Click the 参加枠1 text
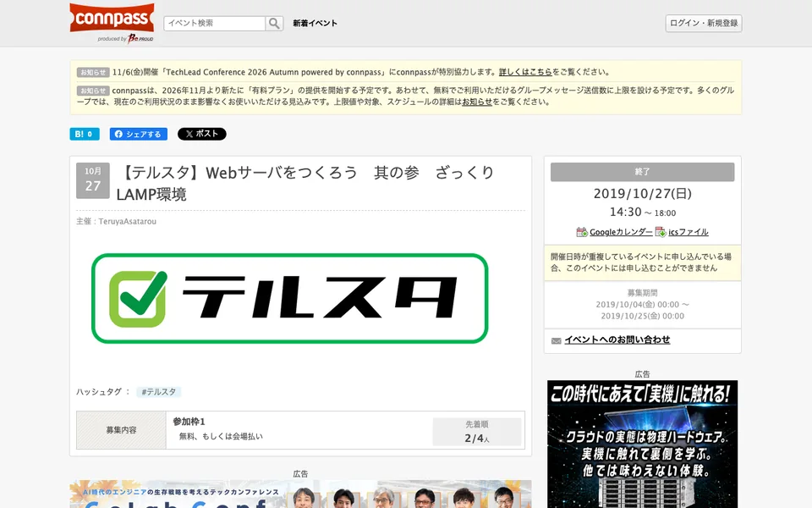812x508 pixels. tap(189, 422)
